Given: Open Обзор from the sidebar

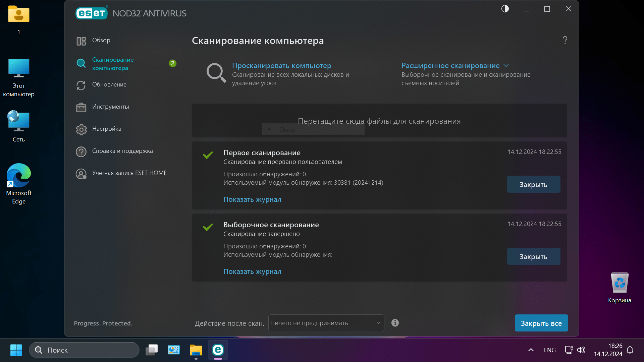Looking at the screenshot, I should coord(101,40).
